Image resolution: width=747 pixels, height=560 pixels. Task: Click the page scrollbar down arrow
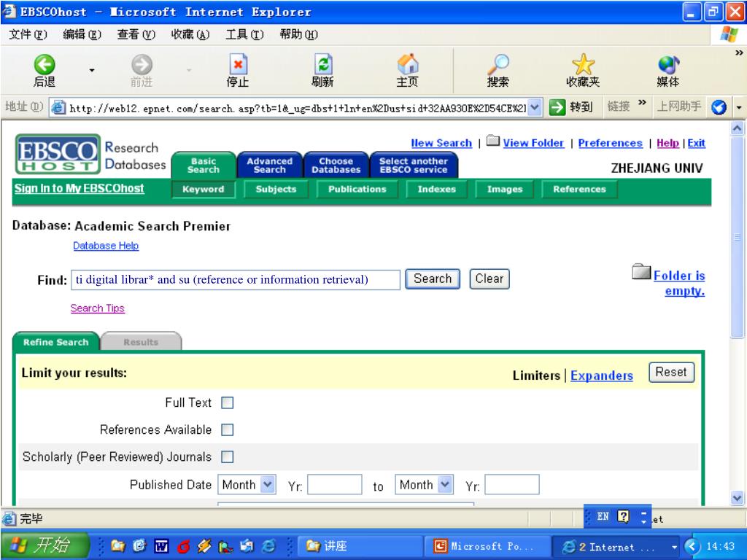click(x=737, y=498)
